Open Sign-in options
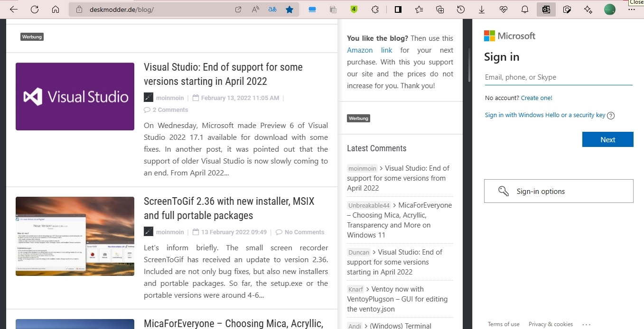The width and height of the screenshot is (644, 329). point(559,191)
